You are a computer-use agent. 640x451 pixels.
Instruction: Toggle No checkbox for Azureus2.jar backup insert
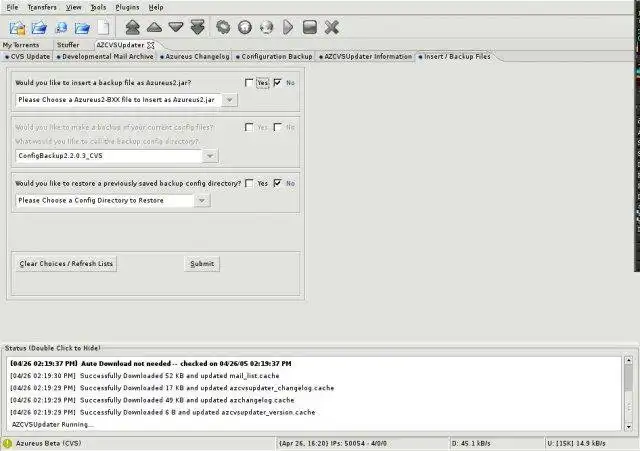point(278,82)
